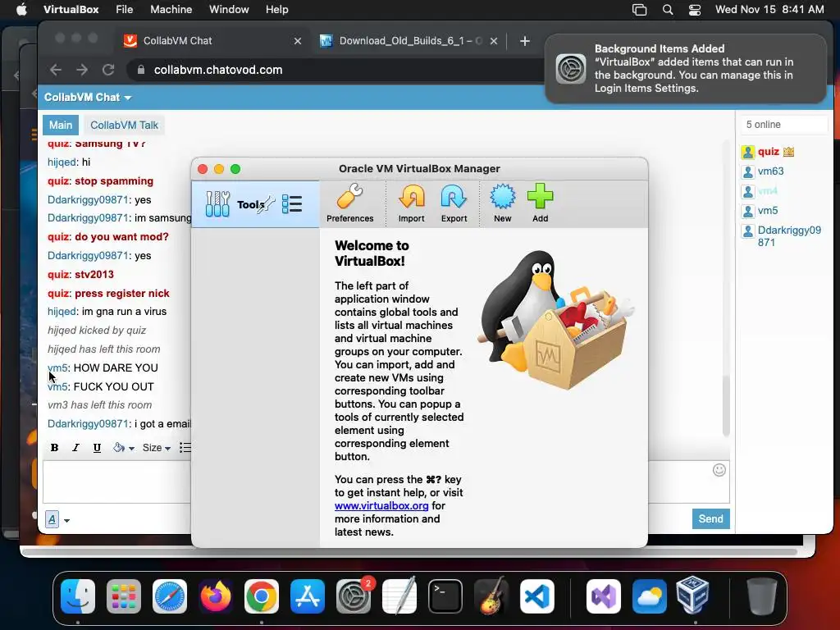Open Visual Studio Code from the Dock
Image resolution: width=840 pixels, height=630 pixels.
coord(537,596)
